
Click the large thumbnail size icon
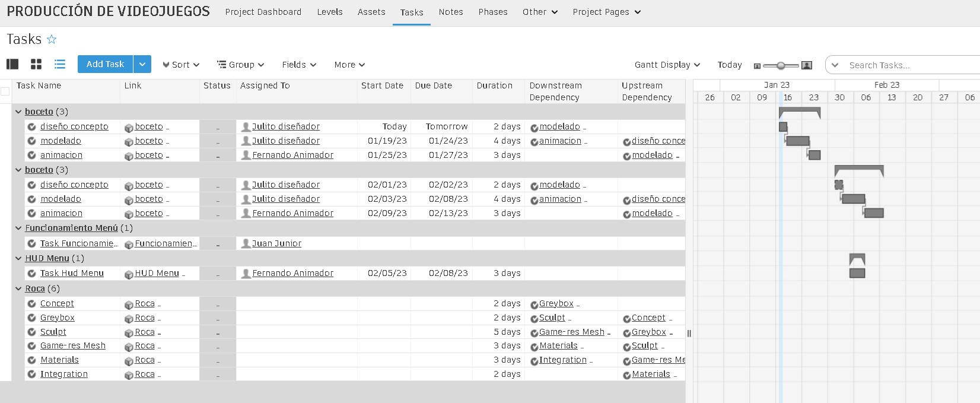(806, 65)
